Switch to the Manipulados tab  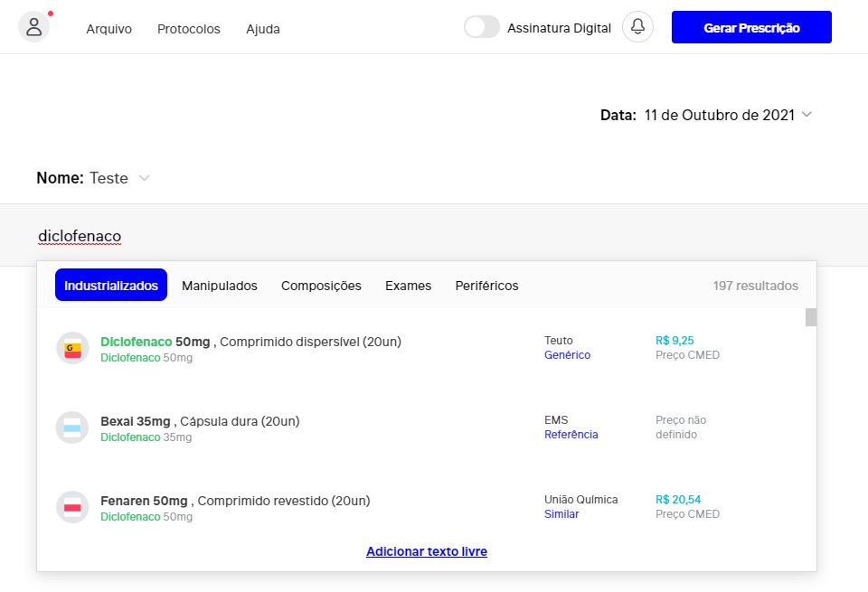(219, 286)
